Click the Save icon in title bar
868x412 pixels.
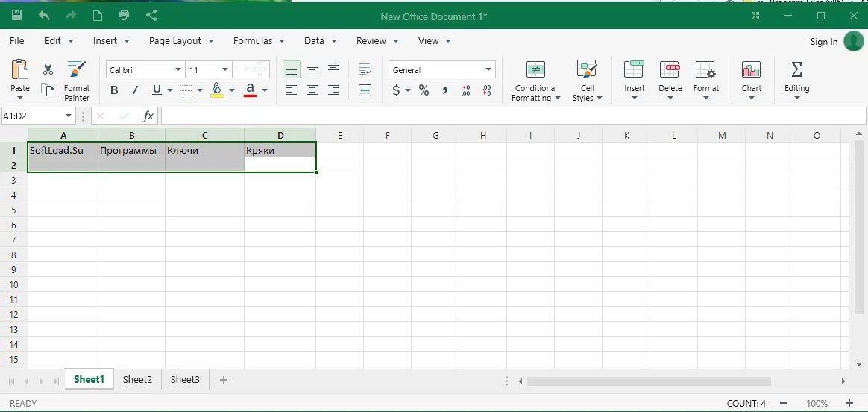pos(17,16)
